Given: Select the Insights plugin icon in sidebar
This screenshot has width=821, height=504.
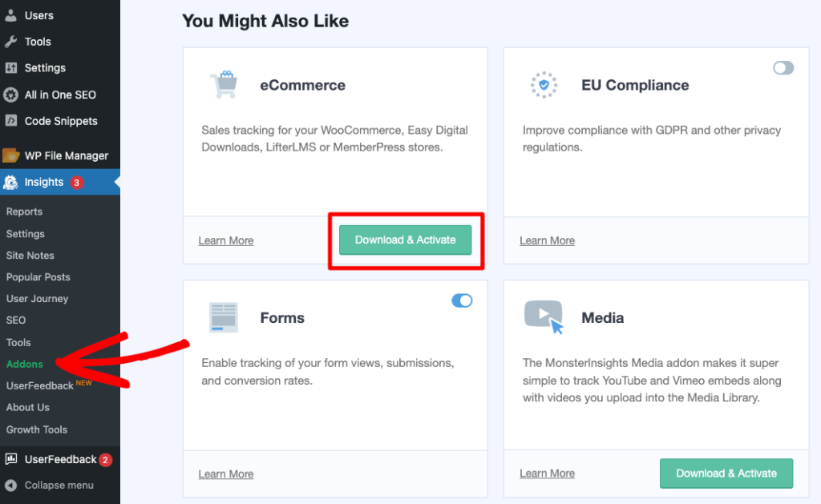Looking at the screenshot, I should [x=11, y=182].
